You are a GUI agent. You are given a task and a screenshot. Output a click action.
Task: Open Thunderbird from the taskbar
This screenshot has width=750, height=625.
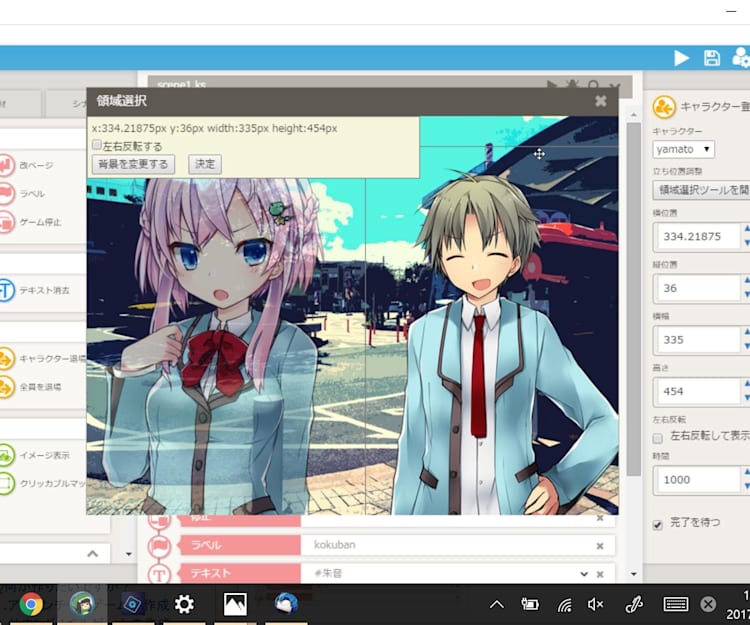pyautogui.click(x=287, y=603)
